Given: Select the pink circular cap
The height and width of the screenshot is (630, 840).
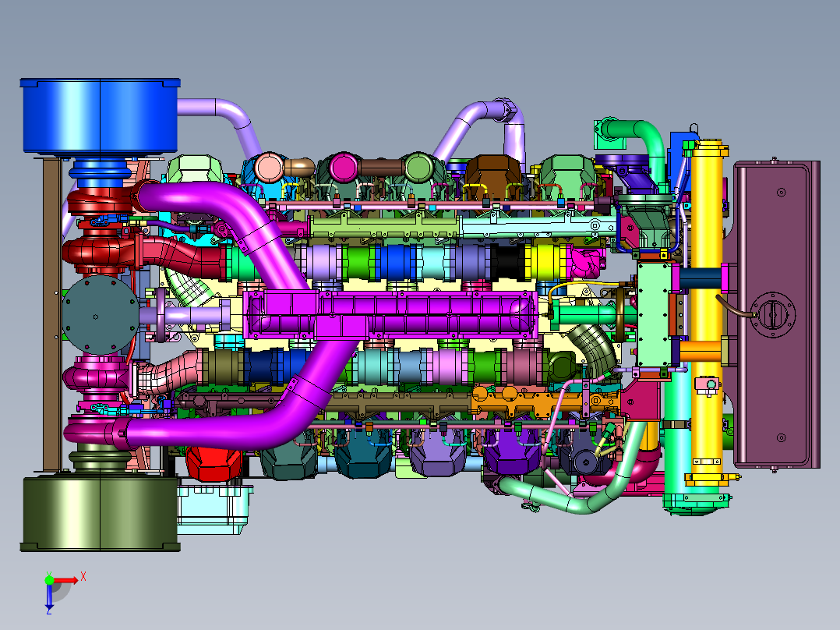Looking at the screenshot, I should point(269,168).
